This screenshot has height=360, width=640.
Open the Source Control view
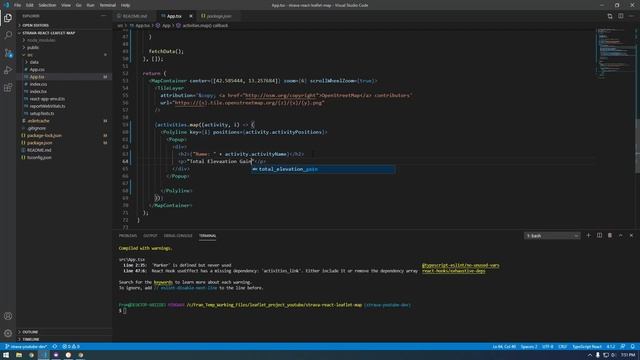8,53
